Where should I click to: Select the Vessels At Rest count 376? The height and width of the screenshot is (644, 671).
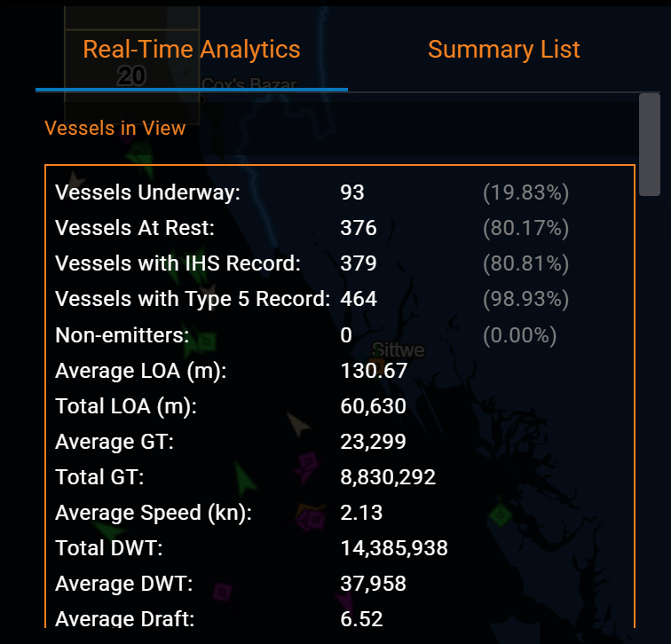tap(359, 228)
